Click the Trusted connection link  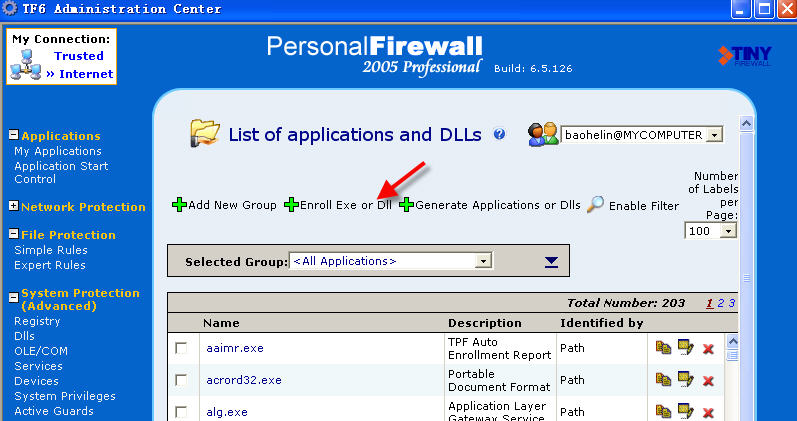click(79, 56)
